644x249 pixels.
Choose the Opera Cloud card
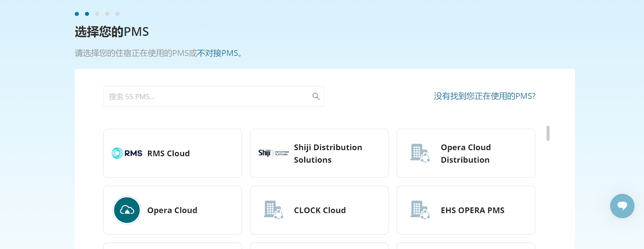[x=173, y=210]
